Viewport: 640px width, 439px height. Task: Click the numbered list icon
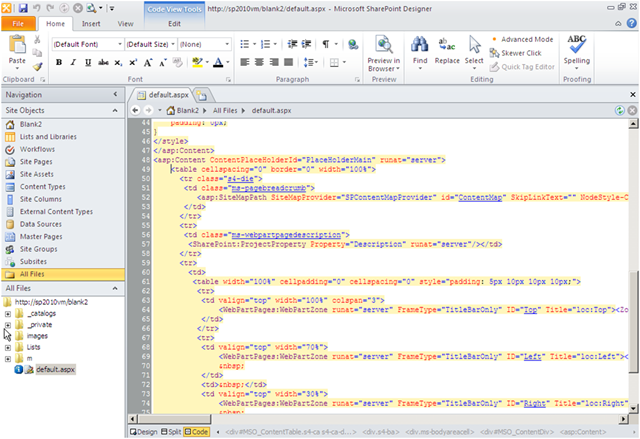[266, 44]
